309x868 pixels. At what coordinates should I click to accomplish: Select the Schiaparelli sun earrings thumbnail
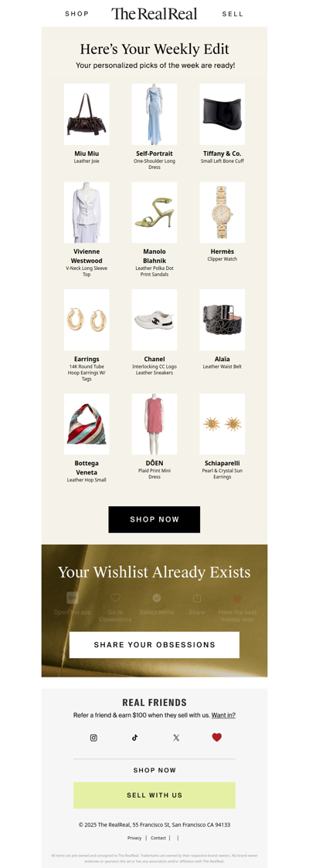[222, 424]
